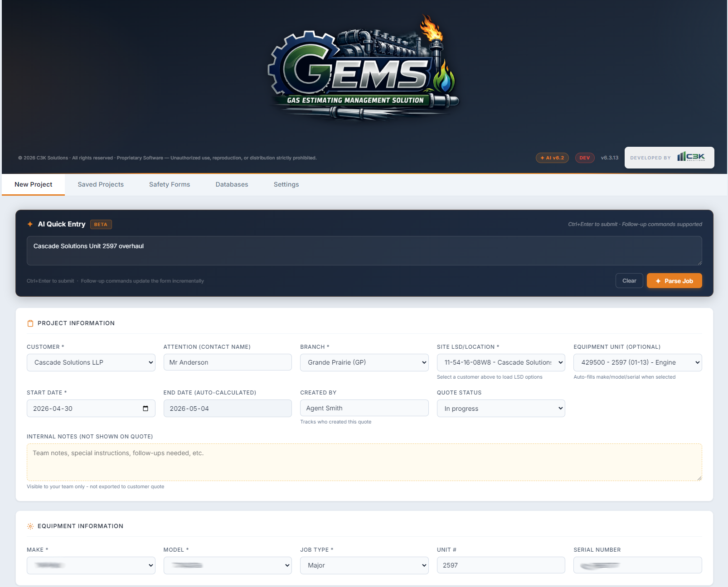The width and height of the screenshot is (728, 587).
Task: Click the Unit # field
Action: (x=501, y=565)
